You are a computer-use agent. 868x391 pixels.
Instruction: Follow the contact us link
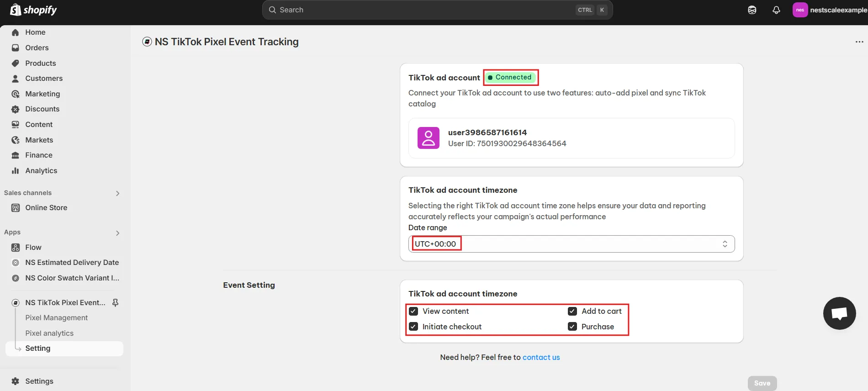[541, 358]
